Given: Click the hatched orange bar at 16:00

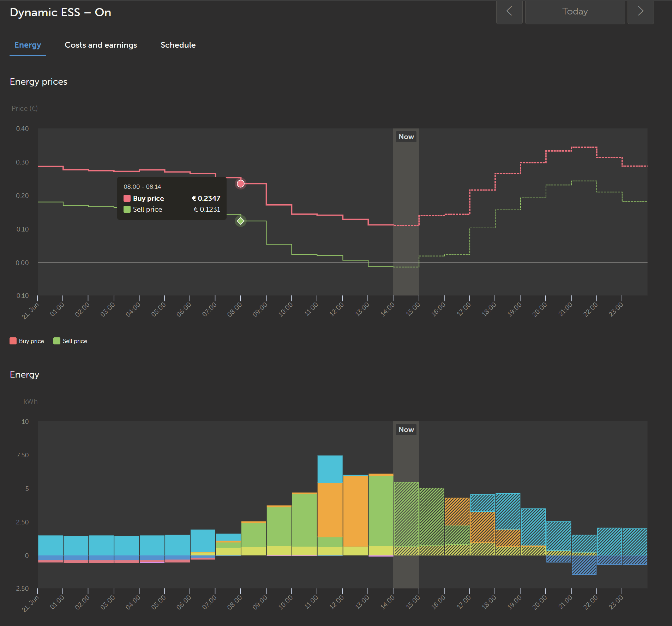Looking at the screenshot, I should (457, 511).
